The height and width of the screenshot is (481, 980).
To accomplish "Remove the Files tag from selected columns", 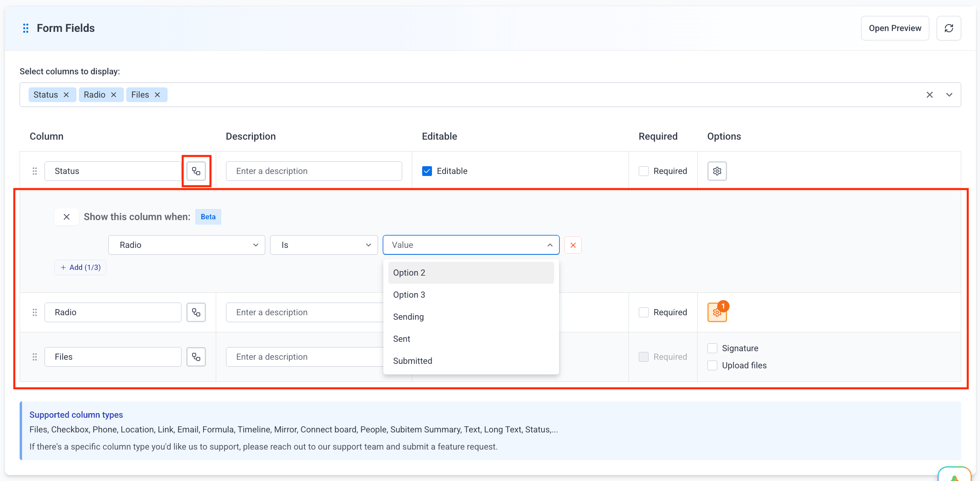I will click(x=157, y=95).
